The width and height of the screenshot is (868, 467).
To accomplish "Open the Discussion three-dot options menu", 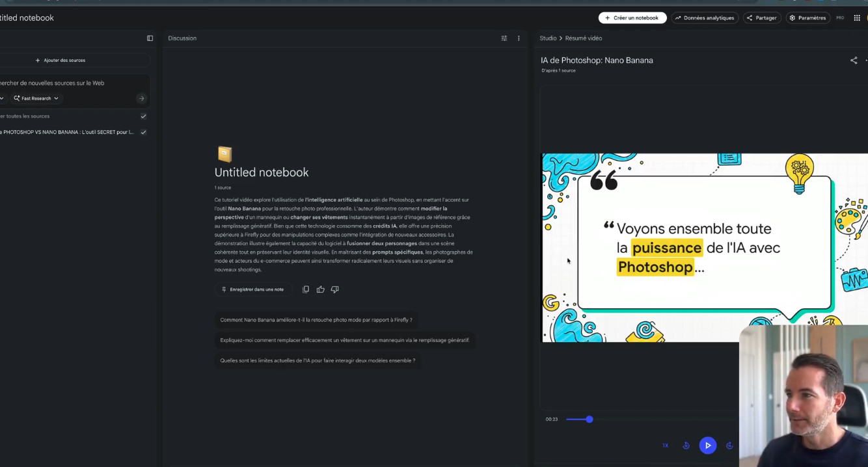I will [x=519, y=38].
